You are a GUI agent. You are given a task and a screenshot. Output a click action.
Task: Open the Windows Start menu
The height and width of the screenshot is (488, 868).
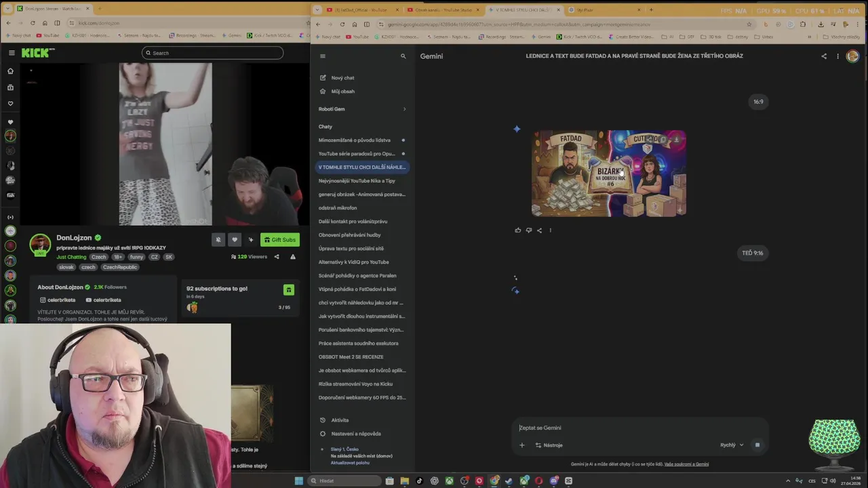point(298,481)
